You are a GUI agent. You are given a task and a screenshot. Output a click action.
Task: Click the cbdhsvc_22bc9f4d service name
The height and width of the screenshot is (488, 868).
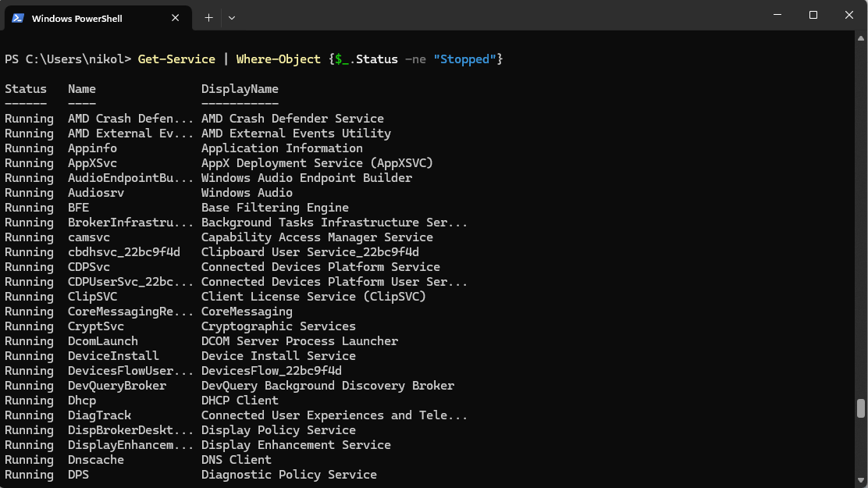[x=124, y=252]
